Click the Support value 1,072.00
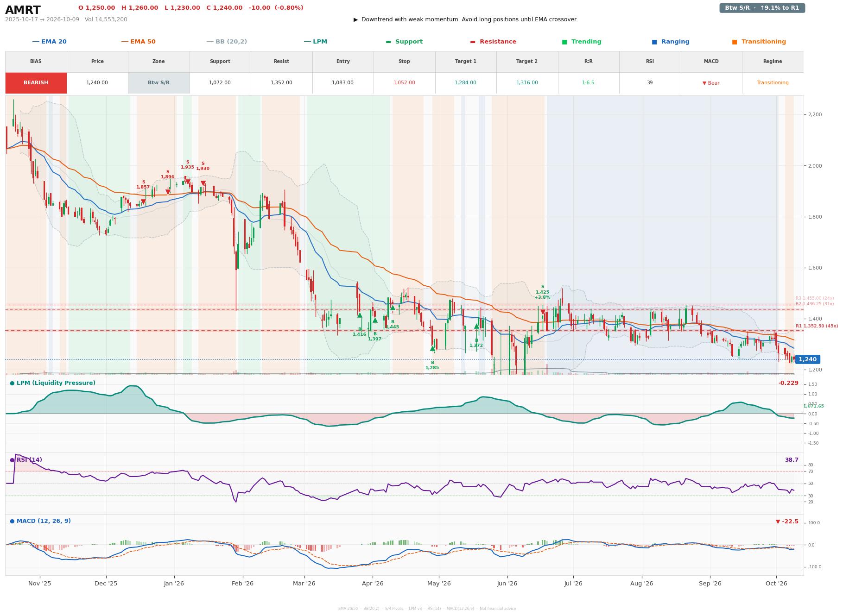The image size is (843, 616). coord(220,83)
